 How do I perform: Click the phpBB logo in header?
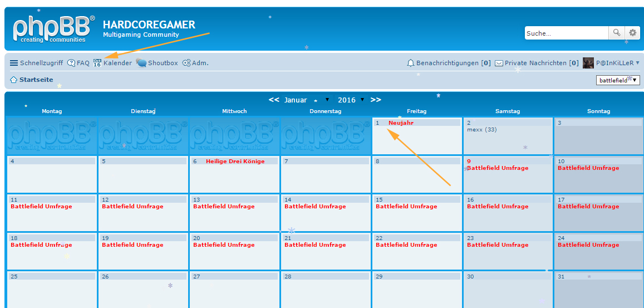click(53, 29)
